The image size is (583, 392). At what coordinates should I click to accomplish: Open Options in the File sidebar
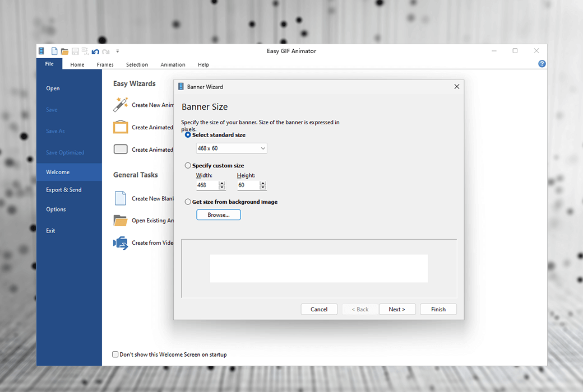click(x=69, y=209)
